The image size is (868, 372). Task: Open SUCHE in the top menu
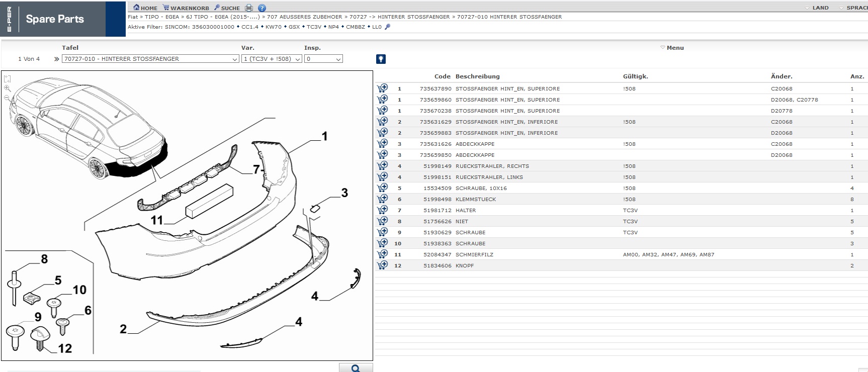pos(227,8)
